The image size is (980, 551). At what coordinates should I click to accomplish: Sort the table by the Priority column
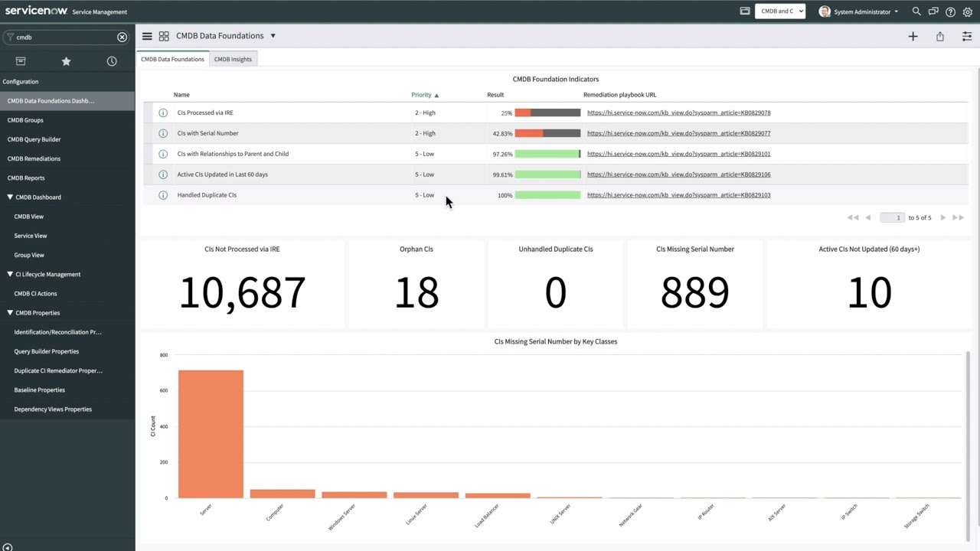point(421,94)
